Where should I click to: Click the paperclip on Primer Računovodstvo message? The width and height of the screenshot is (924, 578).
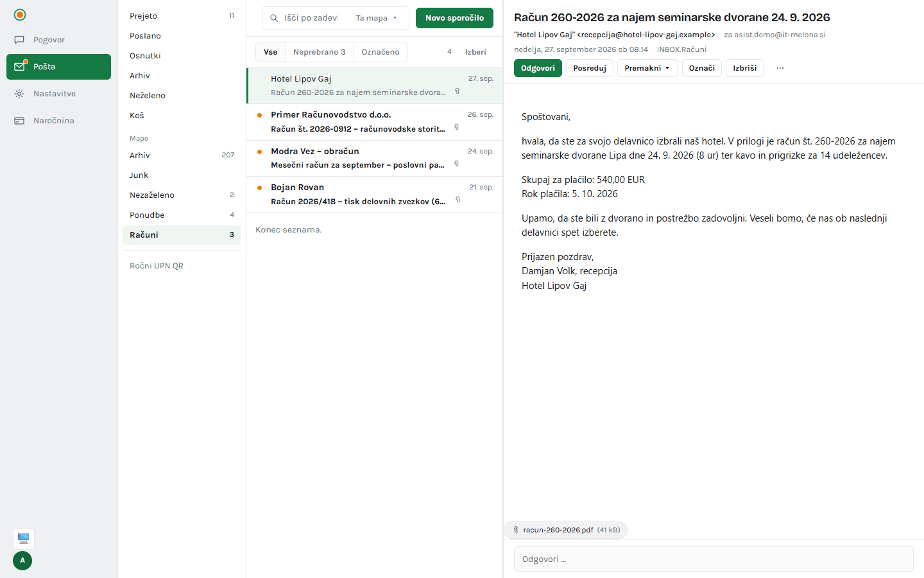(x=456, y=127)
